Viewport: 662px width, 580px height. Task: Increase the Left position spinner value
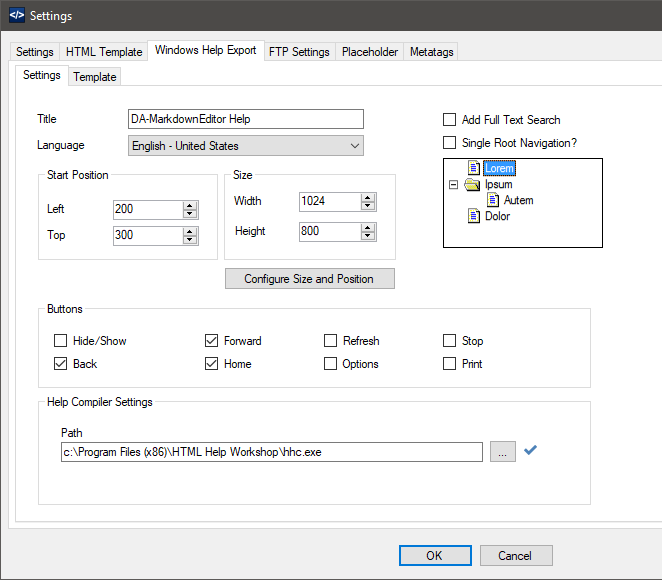(x=190, y=206)
